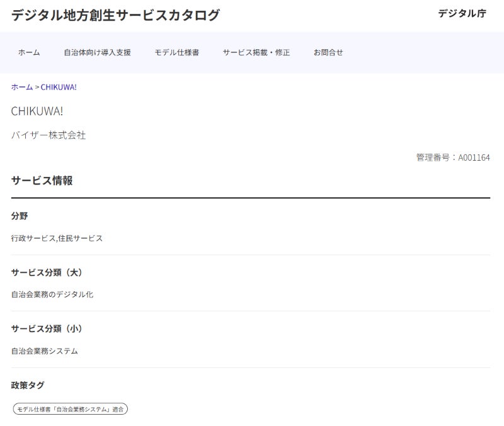Viewport: 504px width, 426px height.
Task: Click the 自治会業務のデジタル化 value text
Action: 52,294
